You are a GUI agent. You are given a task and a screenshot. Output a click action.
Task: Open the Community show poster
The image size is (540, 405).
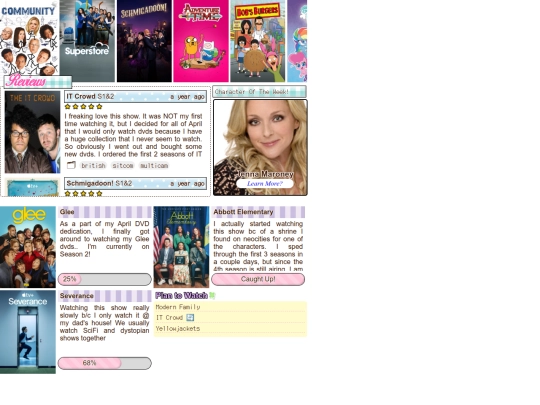coord(29,38)
